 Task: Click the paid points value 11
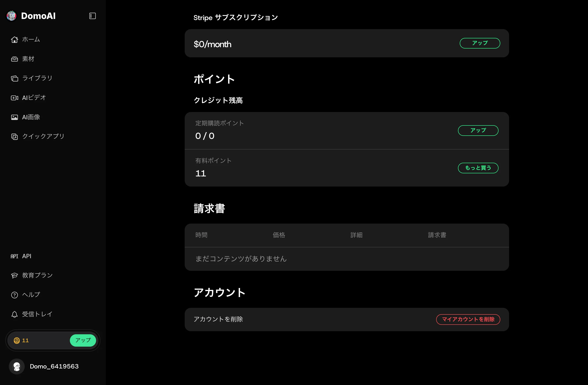201,174
